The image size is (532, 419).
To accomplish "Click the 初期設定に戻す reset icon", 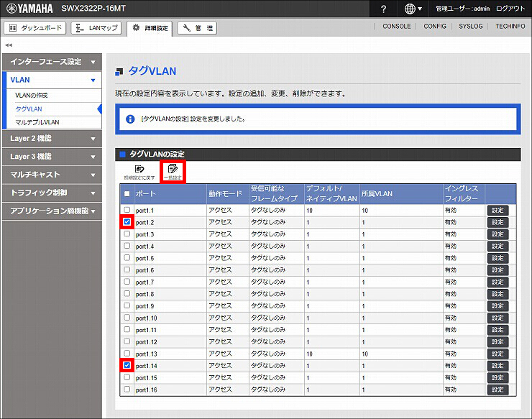I will 139,172.
